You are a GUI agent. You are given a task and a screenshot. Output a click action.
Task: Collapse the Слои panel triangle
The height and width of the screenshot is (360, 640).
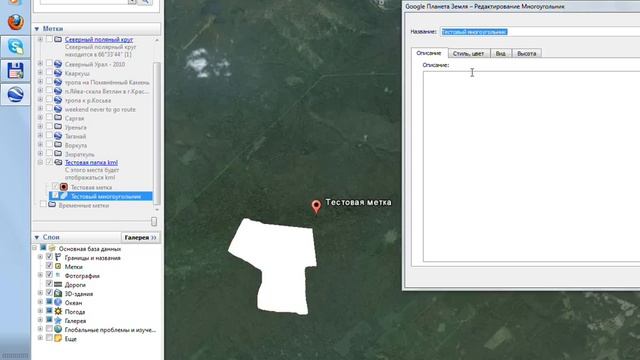[x=37, y=237]
